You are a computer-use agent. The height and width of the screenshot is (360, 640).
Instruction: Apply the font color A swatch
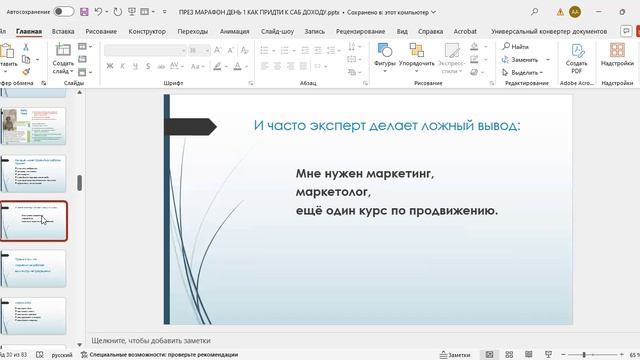point(238,66)
